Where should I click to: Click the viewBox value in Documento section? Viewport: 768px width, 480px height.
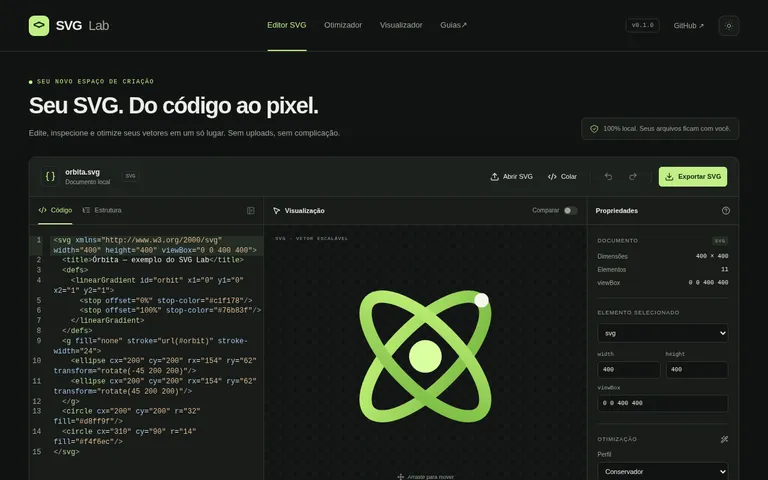[708, 283]
